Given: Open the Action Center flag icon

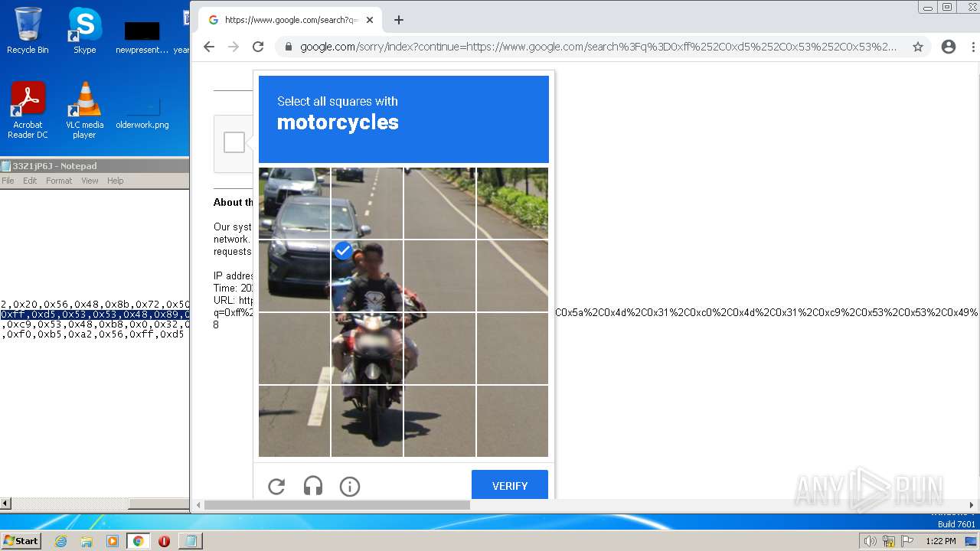Looking at the screenshot, I should click(x=908, y=541).
